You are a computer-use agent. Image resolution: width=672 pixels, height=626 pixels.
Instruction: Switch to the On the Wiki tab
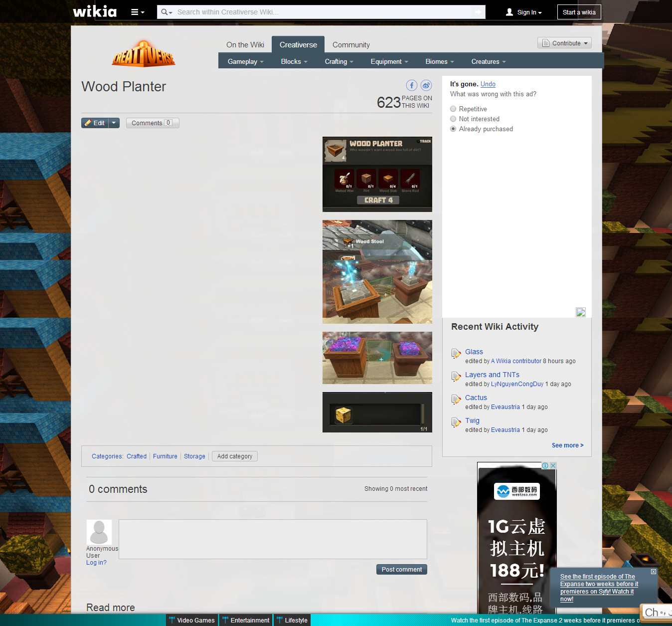(x=245, y=45)
